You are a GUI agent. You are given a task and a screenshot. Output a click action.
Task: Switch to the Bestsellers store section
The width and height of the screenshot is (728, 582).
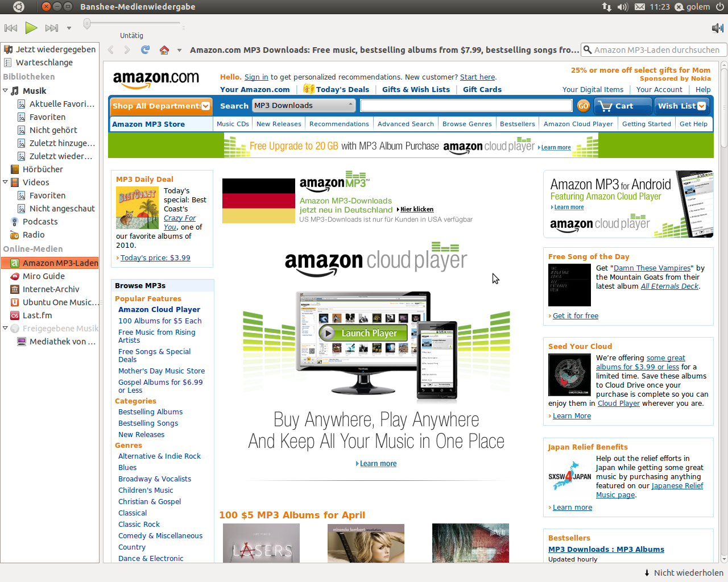click(517, 123)
